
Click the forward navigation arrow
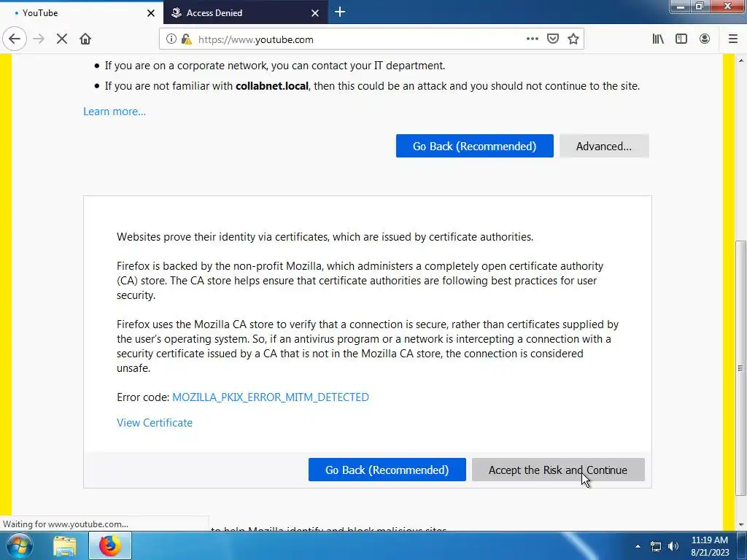39,39
